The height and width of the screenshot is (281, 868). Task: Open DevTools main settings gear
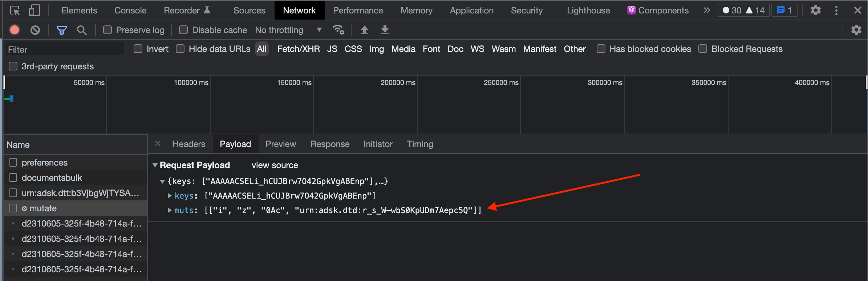coord(816,10)
